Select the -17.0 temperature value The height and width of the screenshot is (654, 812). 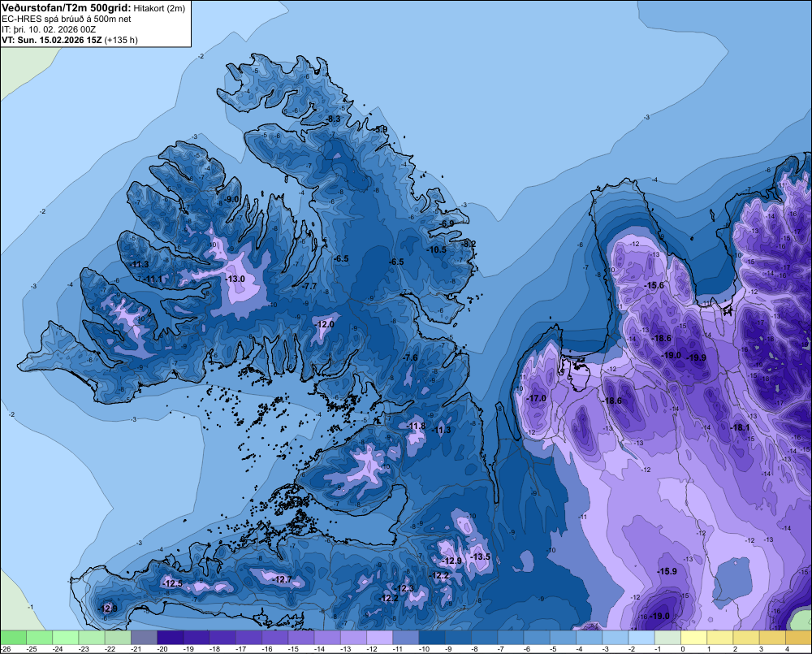536,399
